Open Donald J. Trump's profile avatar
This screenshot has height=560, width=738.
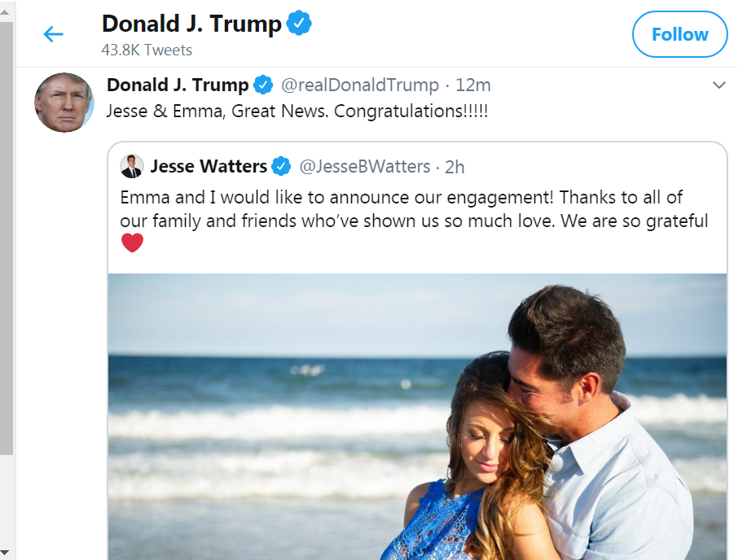(64, 102)
